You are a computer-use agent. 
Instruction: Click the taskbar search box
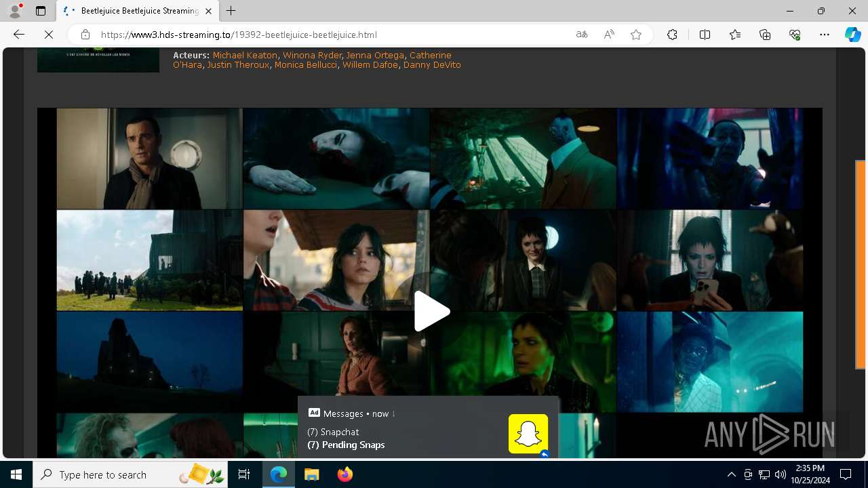pyautogui.click(x=130, y=474)
